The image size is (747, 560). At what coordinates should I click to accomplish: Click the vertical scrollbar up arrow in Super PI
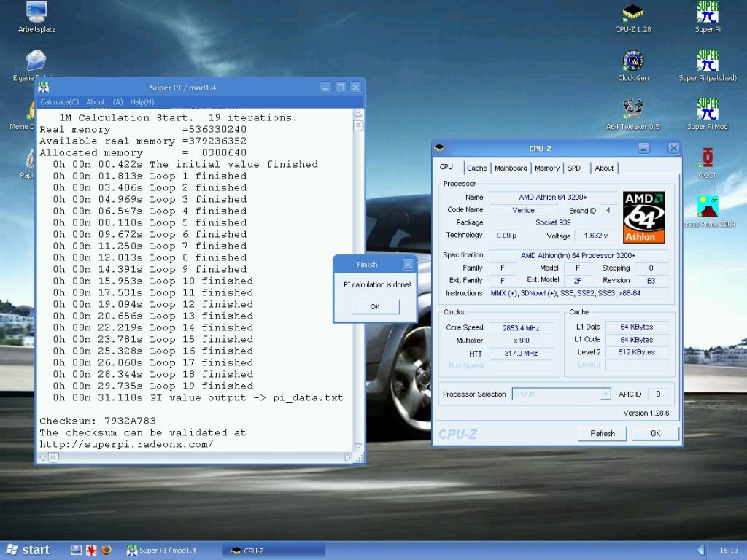pos(358,114)
